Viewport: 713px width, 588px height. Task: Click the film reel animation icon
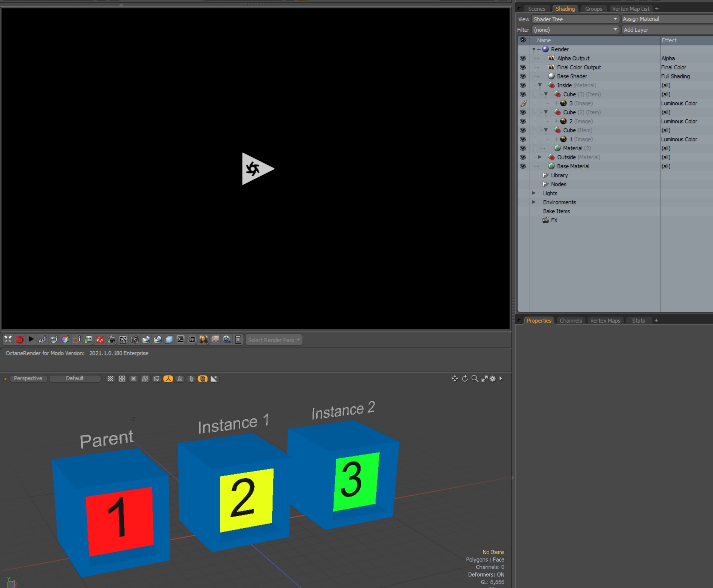[x=227, y=339]
